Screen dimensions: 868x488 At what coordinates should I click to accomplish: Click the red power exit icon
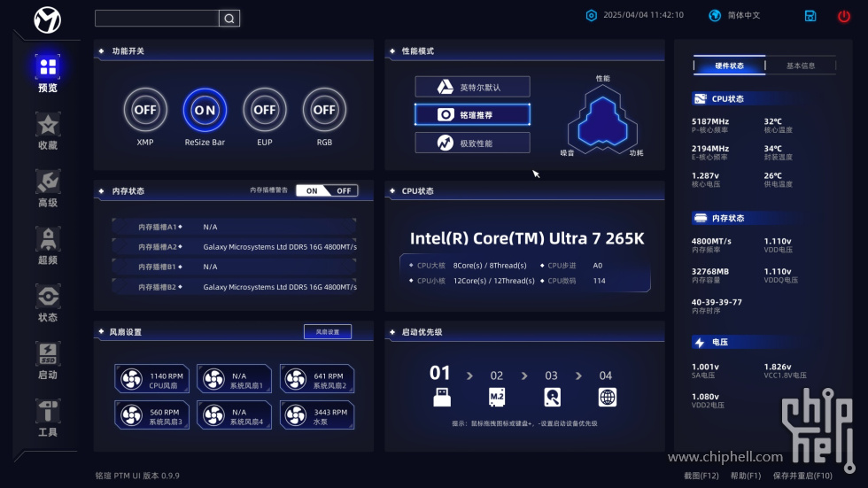click(843, 16)
